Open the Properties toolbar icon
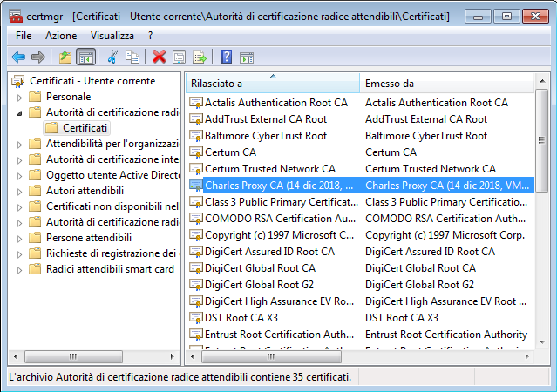The width and height of the screenshot is (557, 392). coord(179,57)
